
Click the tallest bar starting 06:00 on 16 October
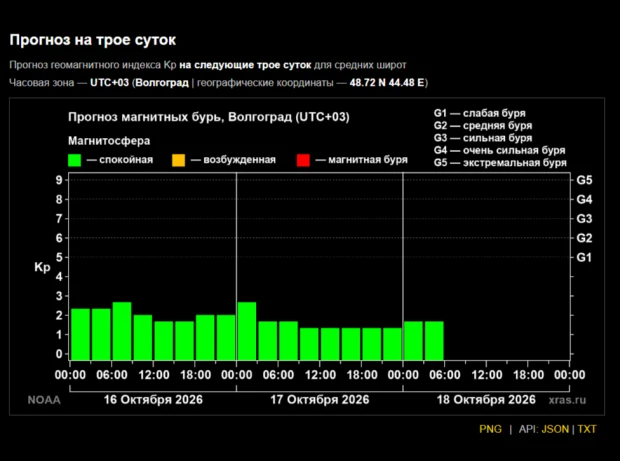[122, 331]
